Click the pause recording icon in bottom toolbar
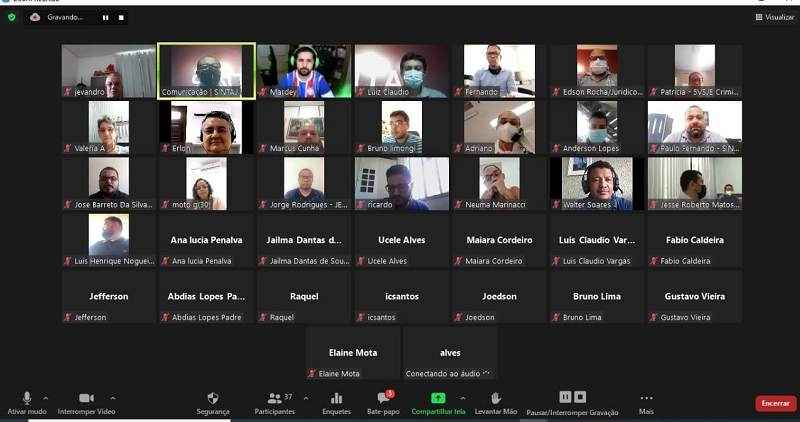The height and width of the screenshot is (422, 800). point(565,397)
